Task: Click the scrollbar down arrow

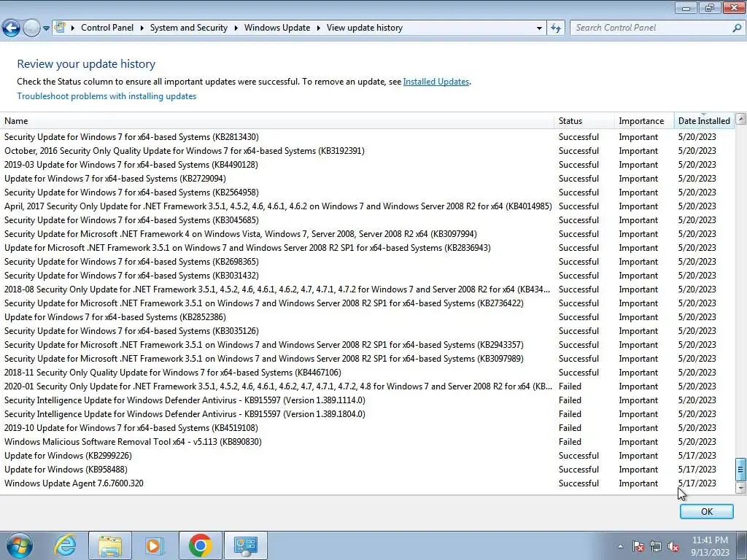Action: (740, 487)
